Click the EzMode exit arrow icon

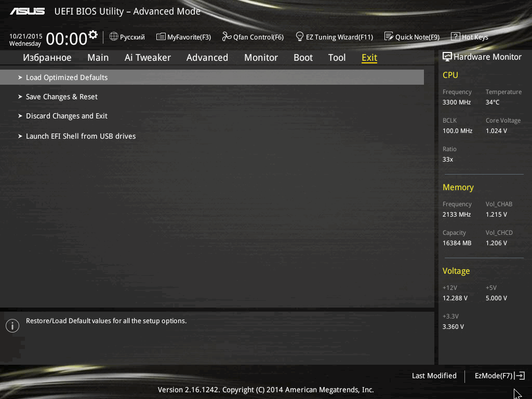[520, 376]
